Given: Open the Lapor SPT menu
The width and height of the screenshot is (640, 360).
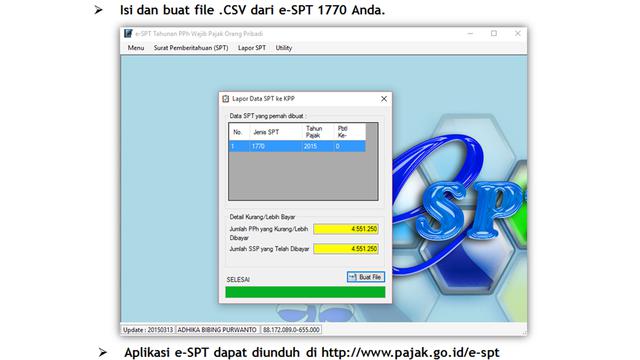Looking at the screenshot, I should (x=251, y=48).
